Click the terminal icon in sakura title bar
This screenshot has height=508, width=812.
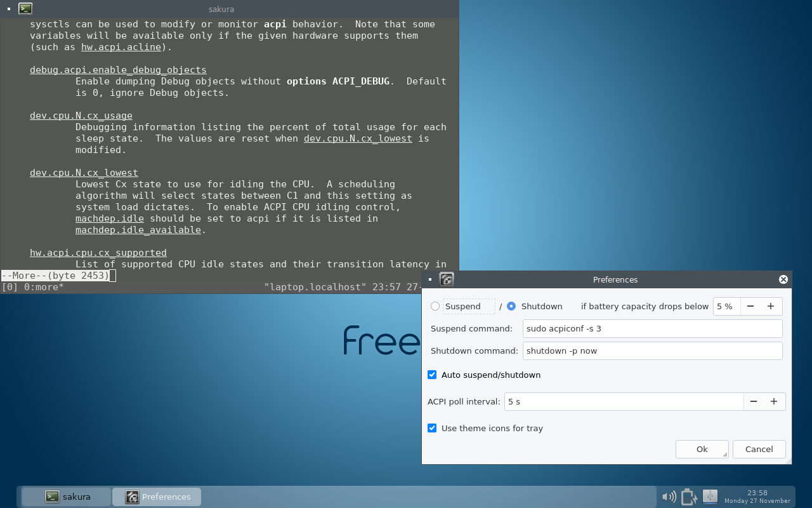point(25,9)
